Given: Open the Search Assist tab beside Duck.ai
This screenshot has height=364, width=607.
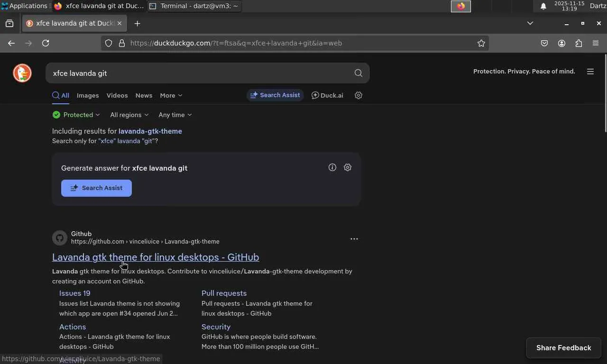Looking at the screenshot, I should click(275, 95).
